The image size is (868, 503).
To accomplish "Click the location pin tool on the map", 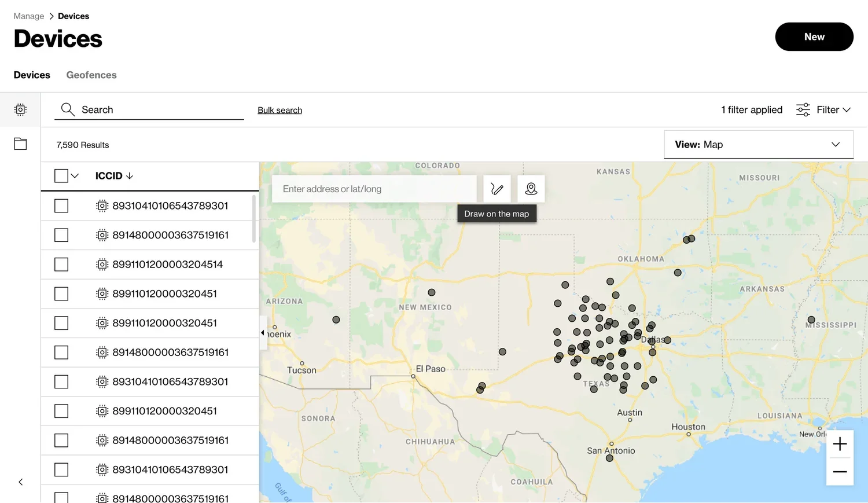I will [x=531, y=189].
